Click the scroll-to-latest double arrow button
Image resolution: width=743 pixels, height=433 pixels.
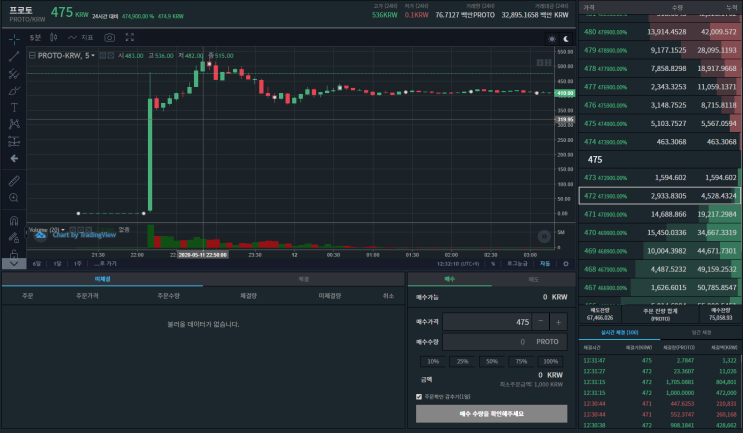click(544, 236)
